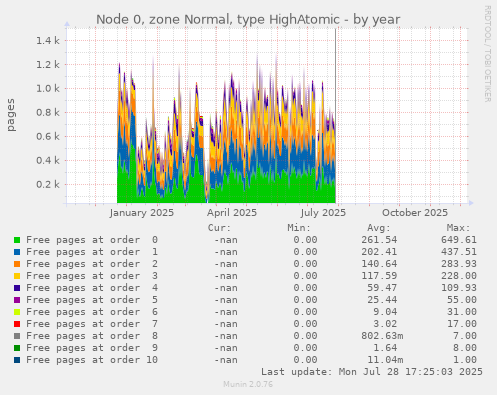Click the blue order 1 legend swatch

(x=17, y=252)
